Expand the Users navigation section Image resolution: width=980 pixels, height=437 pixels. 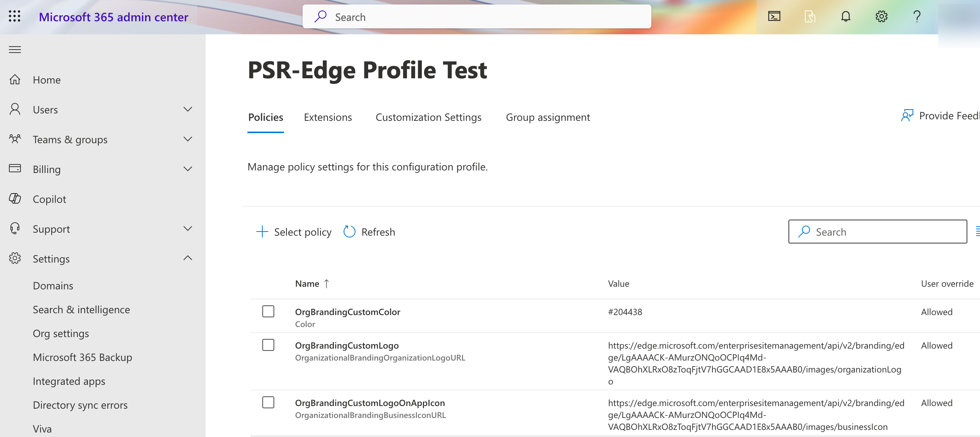pyautogui.click(x=187, y=110)
